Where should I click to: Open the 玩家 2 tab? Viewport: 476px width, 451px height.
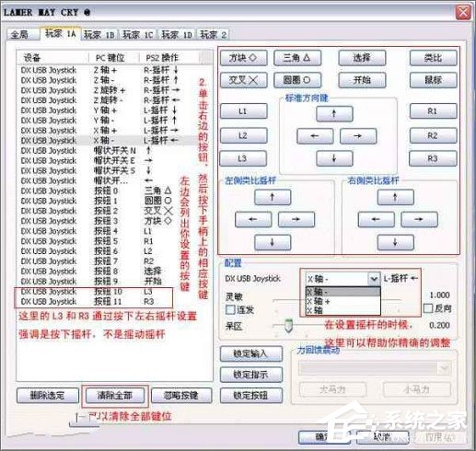point(214,35)
